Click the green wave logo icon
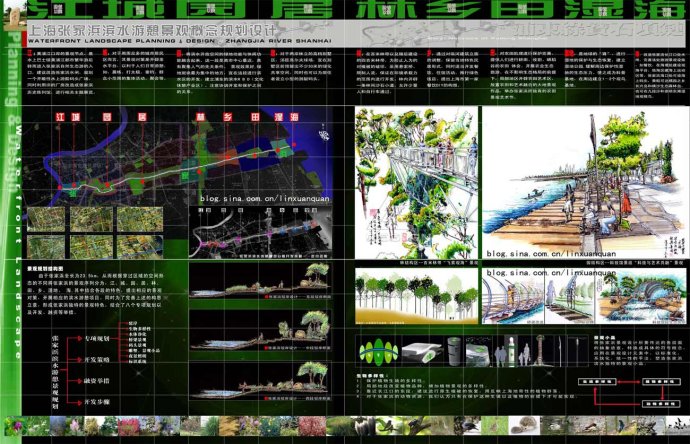This screenshot has height=444, width=690. [x=376, y=353]
